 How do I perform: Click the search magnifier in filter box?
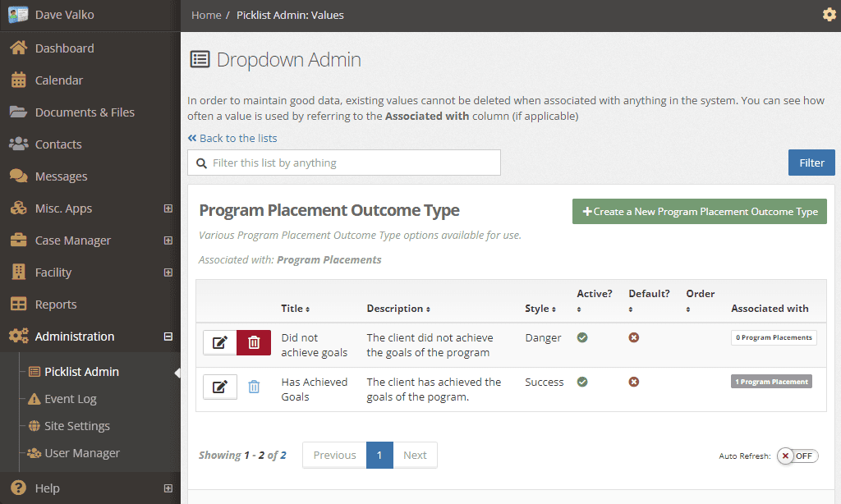201,163
